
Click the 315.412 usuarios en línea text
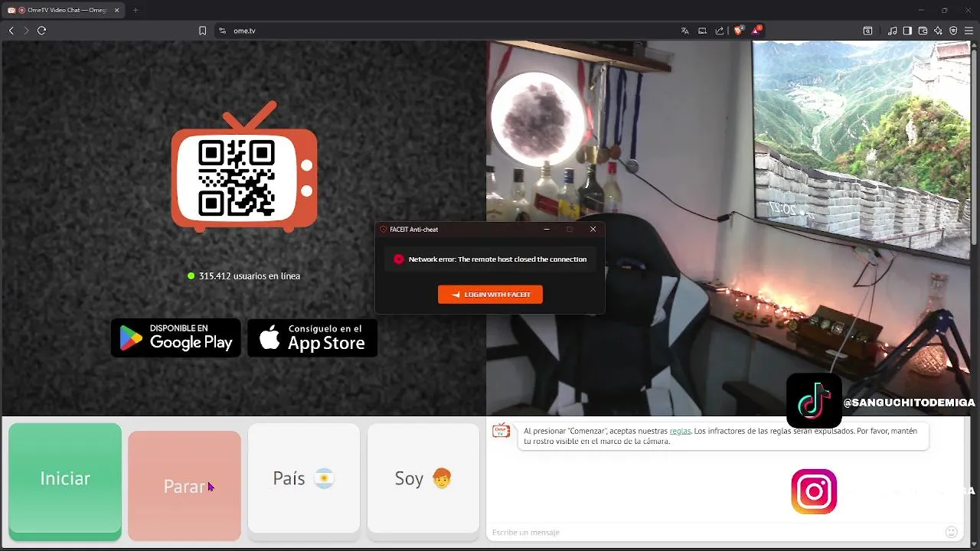pos(250,275)
